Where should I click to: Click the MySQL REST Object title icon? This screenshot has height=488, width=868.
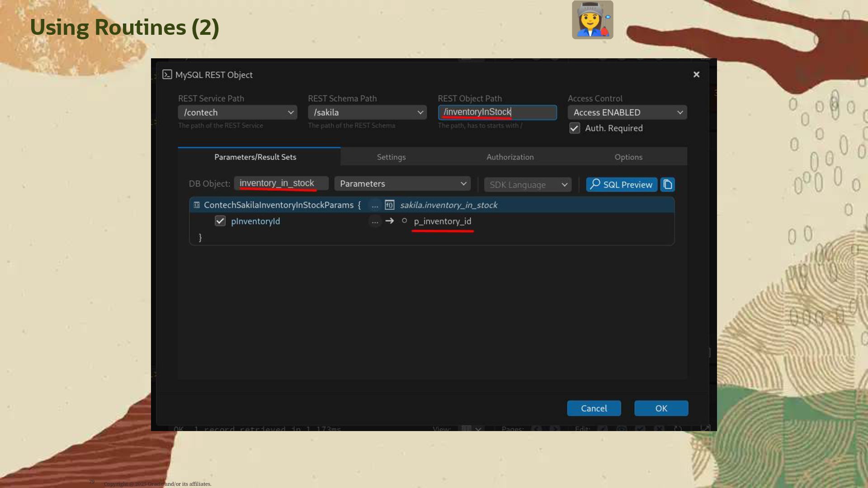click(x=167, y=75)
